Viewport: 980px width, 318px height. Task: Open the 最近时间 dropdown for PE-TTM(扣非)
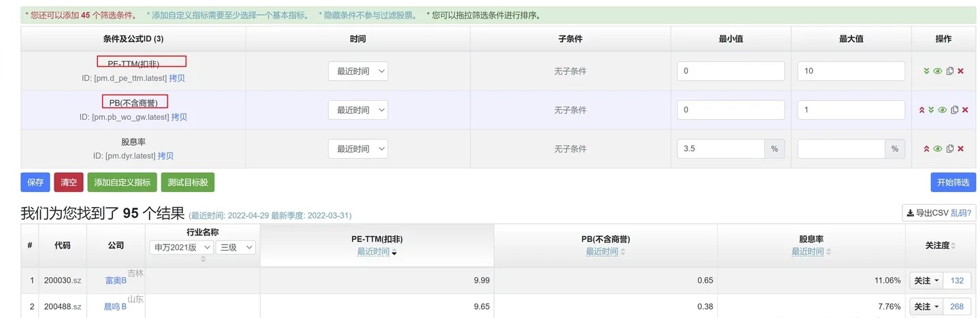(358, 71)
